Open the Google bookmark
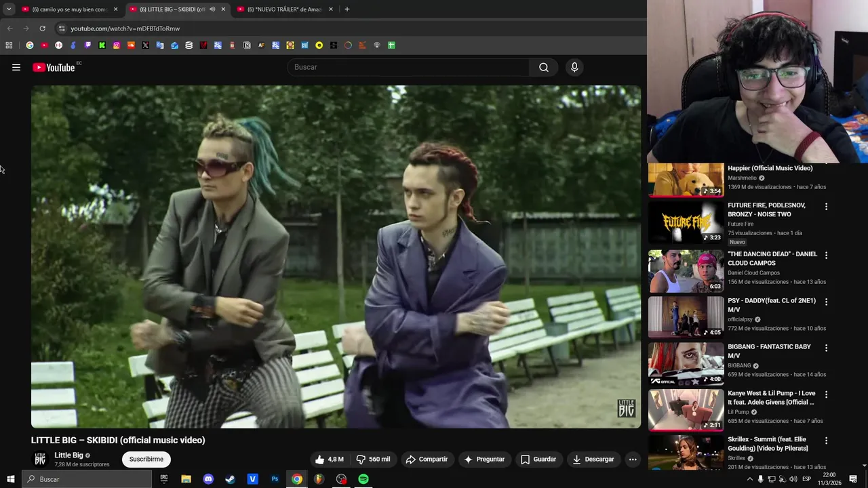868x488 pixels. click(x=30, y=45)
